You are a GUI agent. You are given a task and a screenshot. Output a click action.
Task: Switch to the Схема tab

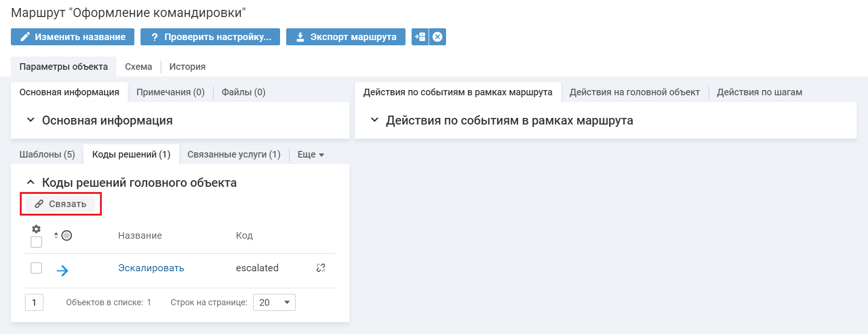pyautogui.click(x=138, y=67)
